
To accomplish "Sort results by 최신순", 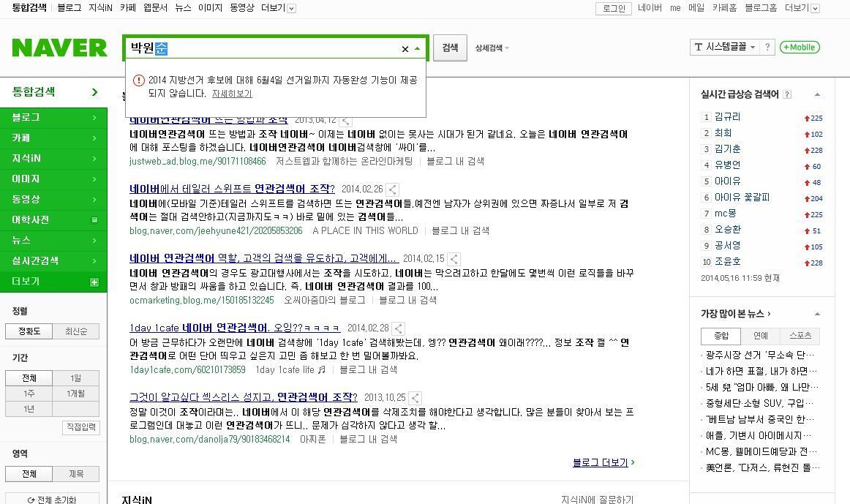I will [76, 331].
